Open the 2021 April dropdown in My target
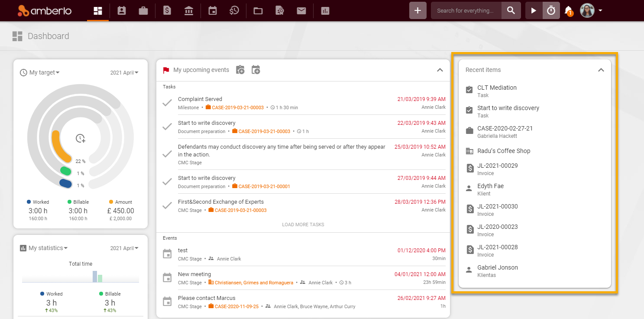Screen dimensions: 644x319 124,73
